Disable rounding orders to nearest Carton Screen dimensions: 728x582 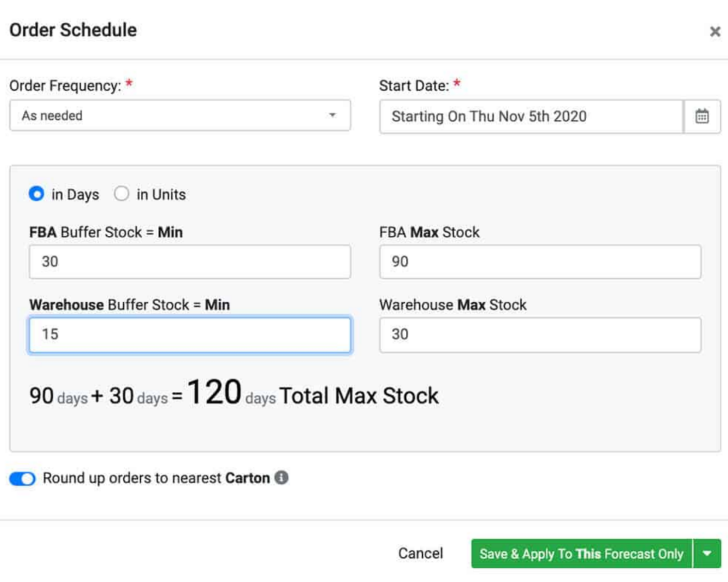22,478
